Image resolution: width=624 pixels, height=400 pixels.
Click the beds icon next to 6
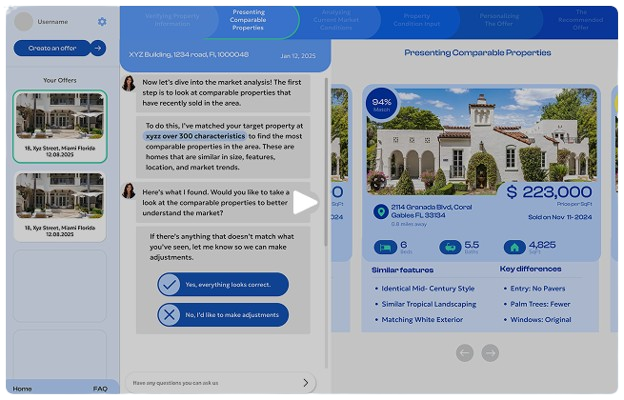(x=385, y=248)
